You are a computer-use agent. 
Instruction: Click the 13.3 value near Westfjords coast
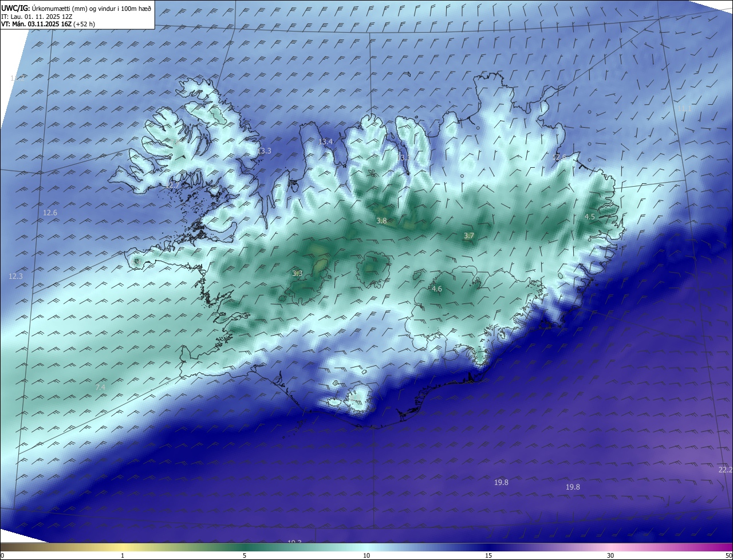pyautogui.click(x=264, y=151)
